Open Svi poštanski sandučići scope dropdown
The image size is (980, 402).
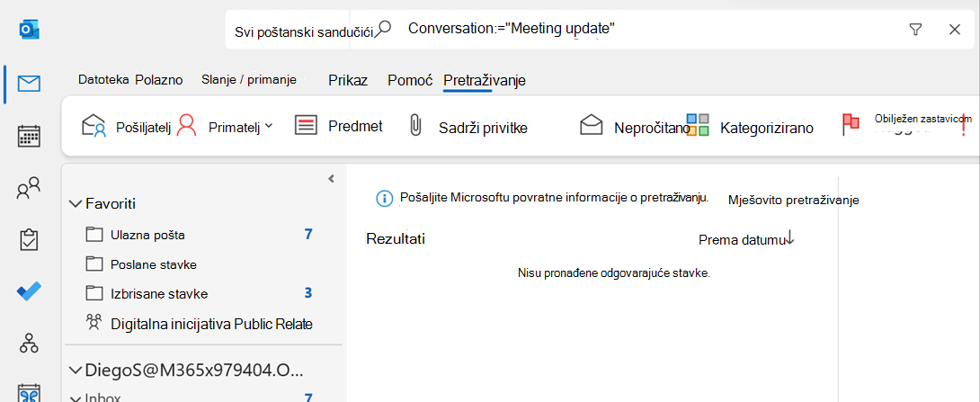click(304, 32)
